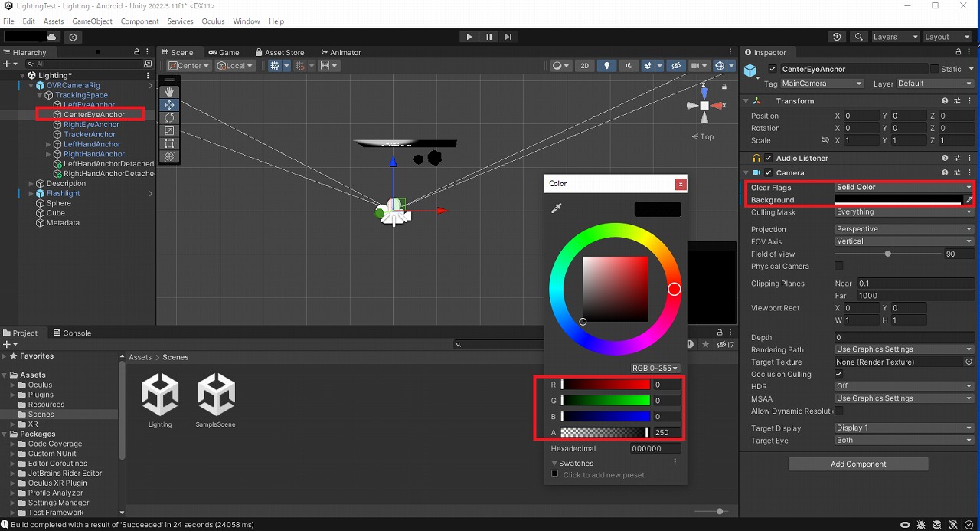Enable the Physical Camera checkbox
Screen dimensions: 980x531
[x=839, y=266]
